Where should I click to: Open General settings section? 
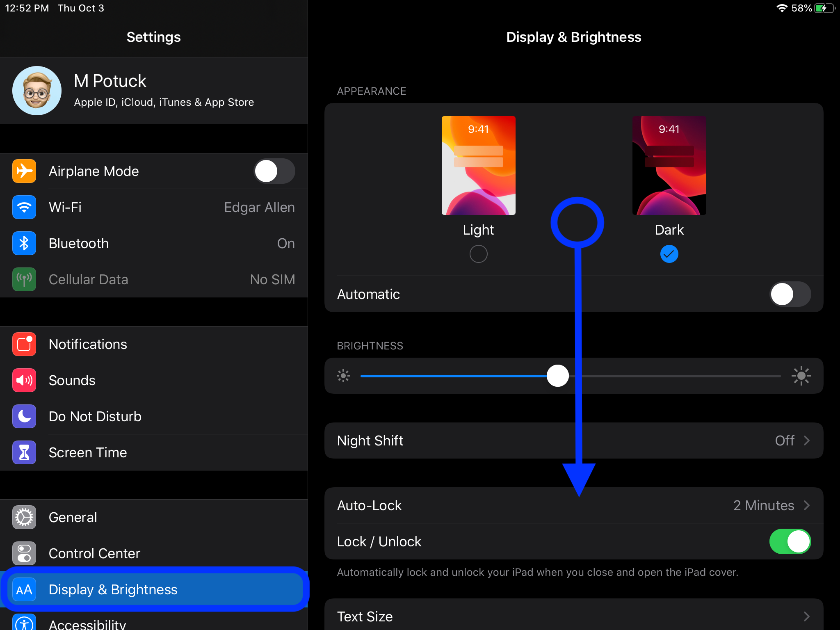[x=72, y=517]
